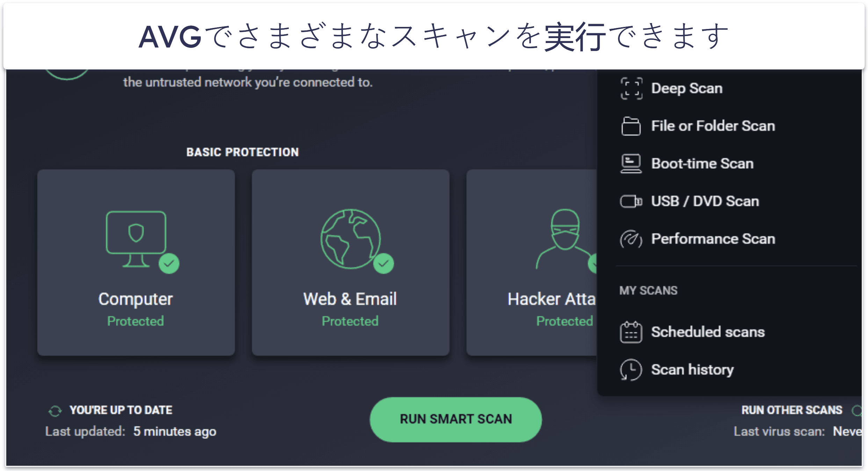Open the Computer protection card
Viewport: 868px width, 471px height.
[136, 263]
